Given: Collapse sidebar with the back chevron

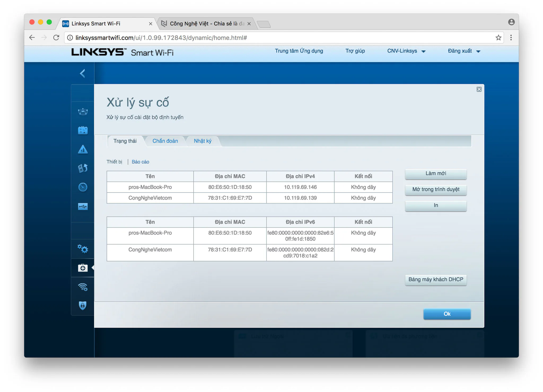Looking at the screenshot, I should [82, 73].
